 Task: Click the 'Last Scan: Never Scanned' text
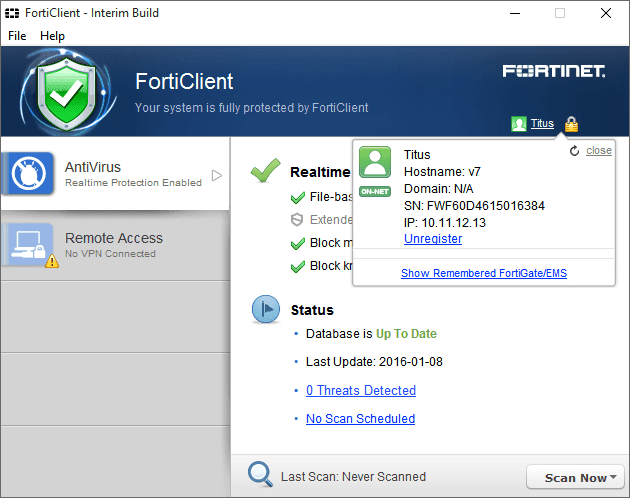pyautogui.click(x=353, y=477)
